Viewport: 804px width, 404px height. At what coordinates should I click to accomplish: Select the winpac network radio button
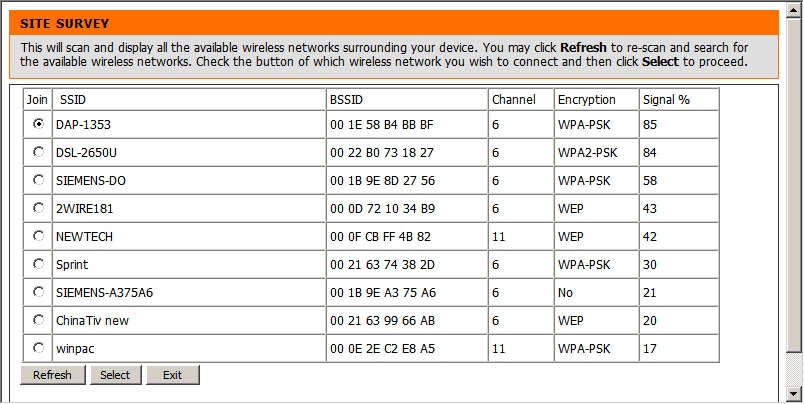pyautogui.click(x=38, y=348)
